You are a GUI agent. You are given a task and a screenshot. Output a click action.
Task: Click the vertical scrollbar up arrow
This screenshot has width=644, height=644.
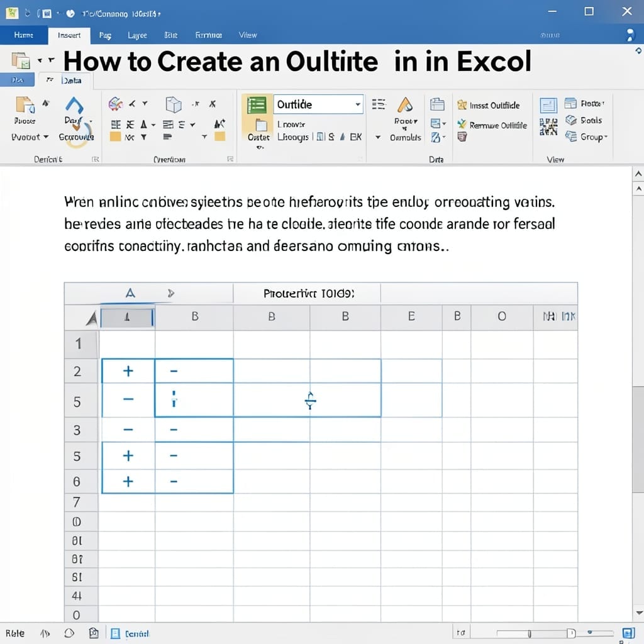click(x=638, y=174)
